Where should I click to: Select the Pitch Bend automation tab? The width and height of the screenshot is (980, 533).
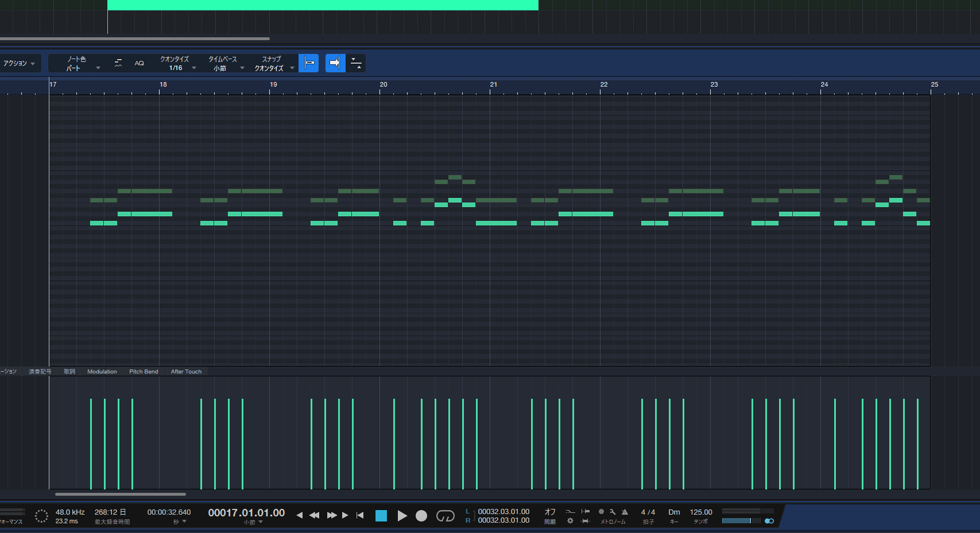tap(144, 372)
